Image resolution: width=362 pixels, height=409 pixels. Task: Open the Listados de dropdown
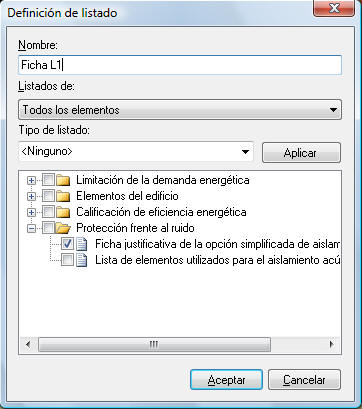click(180, 110)
